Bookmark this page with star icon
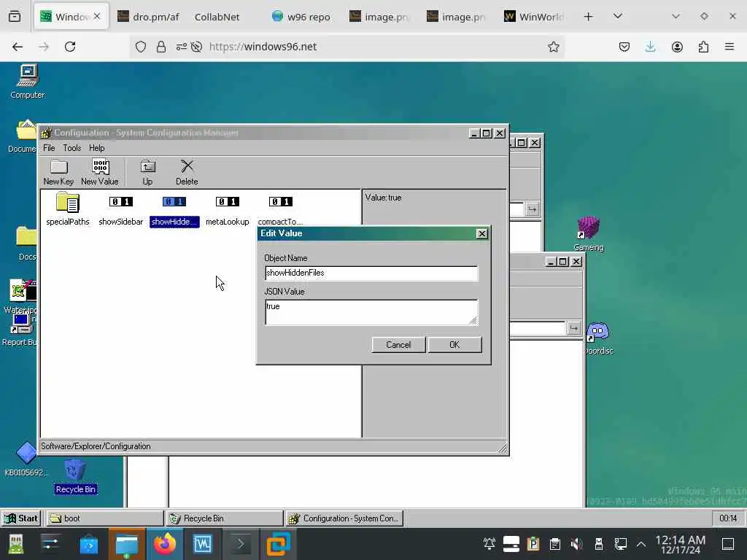Image resolution: width=747 pixels, height=560 pixels. (553, 47)
